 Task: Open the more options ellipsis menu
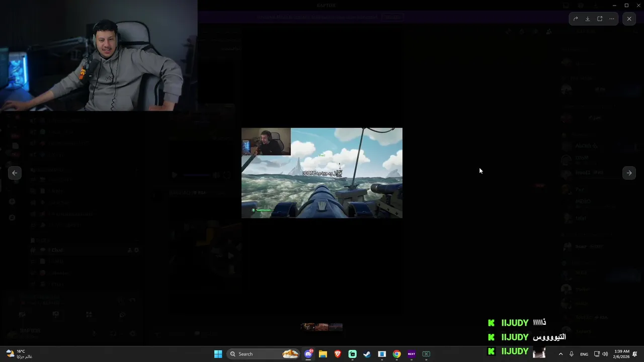click(x=612, y=19)
